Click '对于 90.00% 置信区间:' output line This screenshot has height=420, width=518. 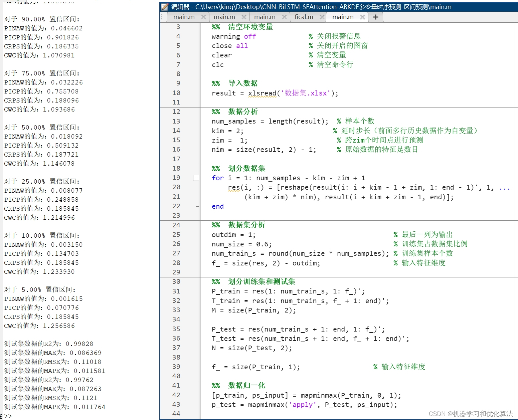tap(42, 19)
